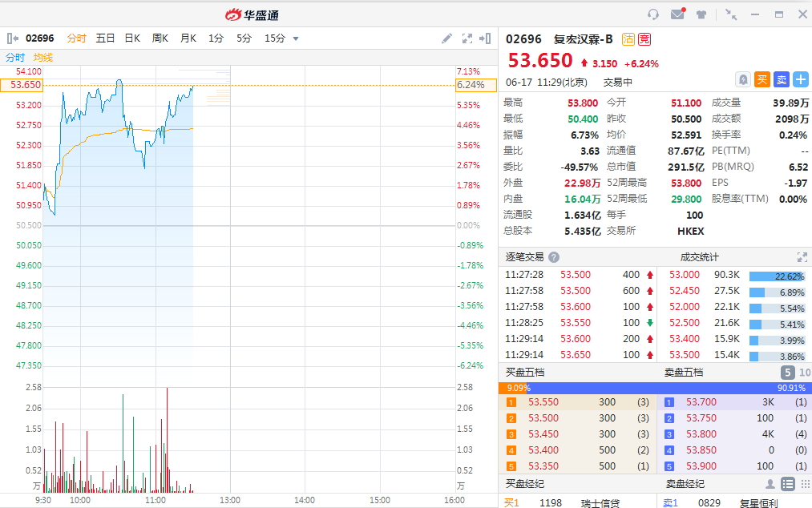Image resolution: width=812 pixels, height=508 pixels.
Task: Click the 买盘经纪 header
Action: click(524, 484)
